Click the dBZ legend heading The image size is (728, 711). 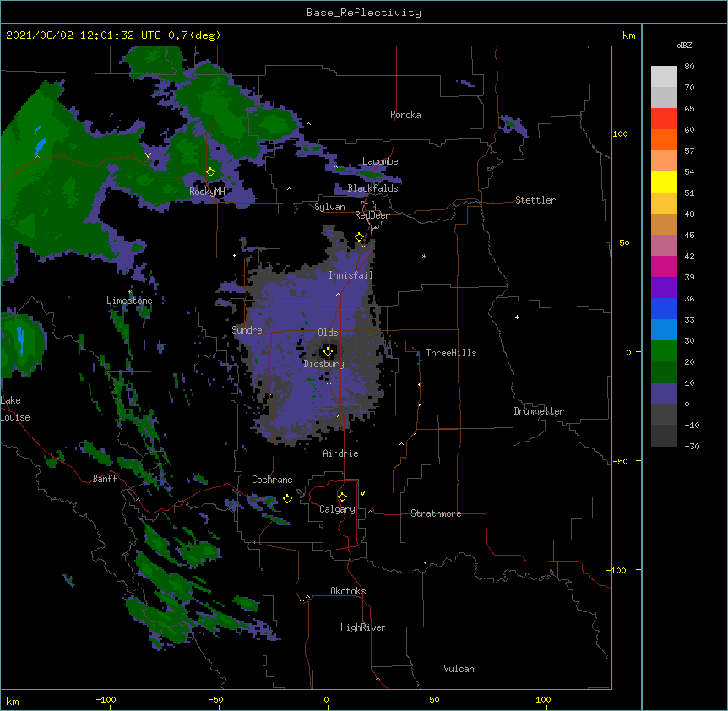684,46
